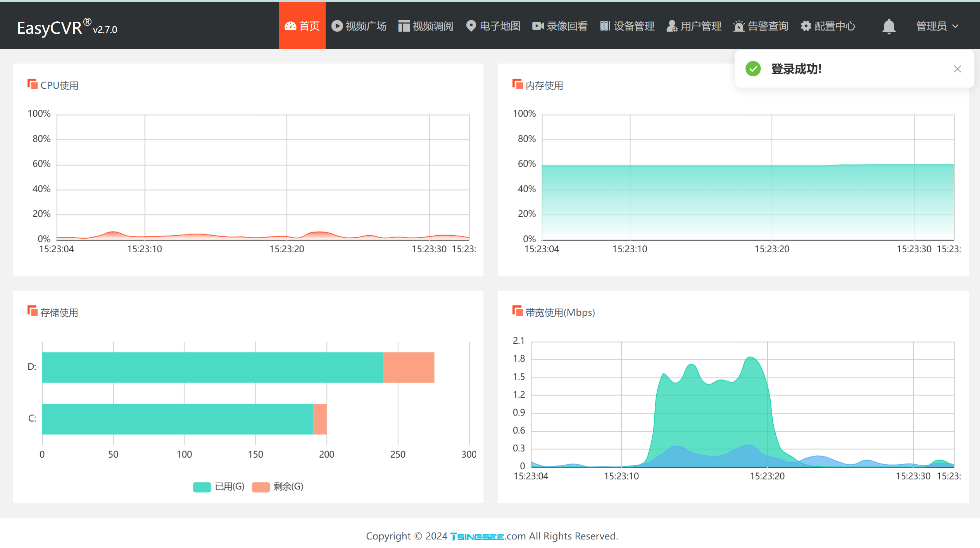The width and height of the screenshot is (980, 548).
Task: Click the EasyCVR logo text
Action: pyautogui.click(x=50, y=28)
